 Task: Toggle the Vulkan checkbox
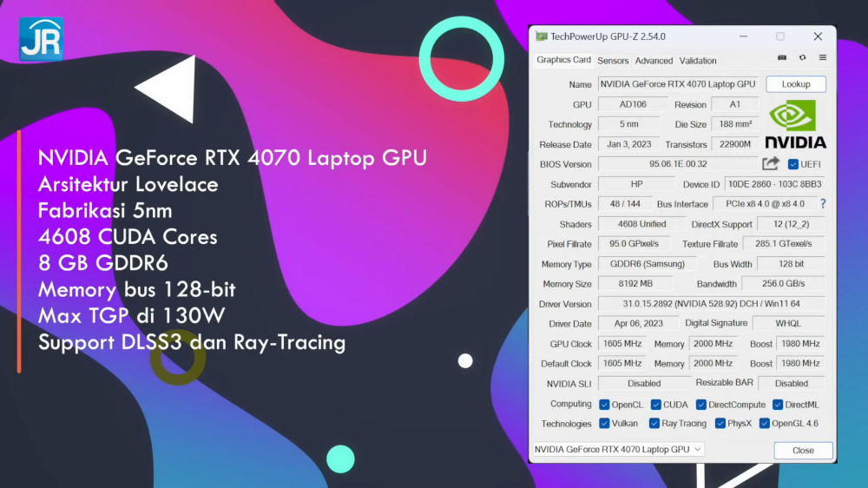[x=604, y=423]
